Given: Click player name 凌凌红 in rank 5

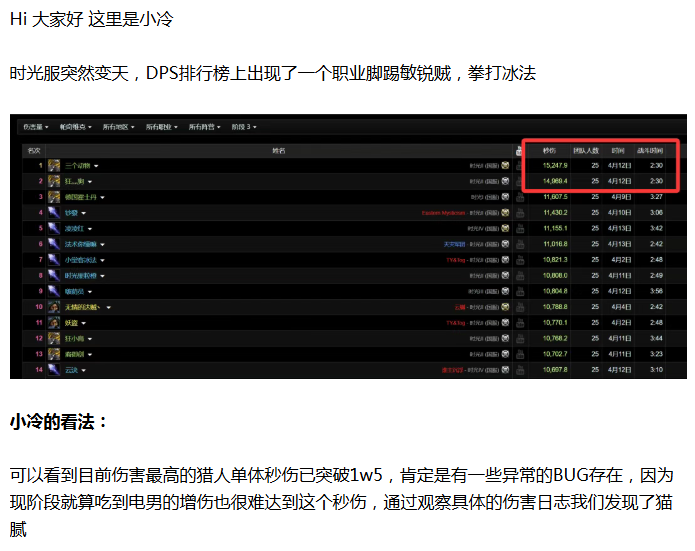Looking at the screenshot, I should [76, 229].
